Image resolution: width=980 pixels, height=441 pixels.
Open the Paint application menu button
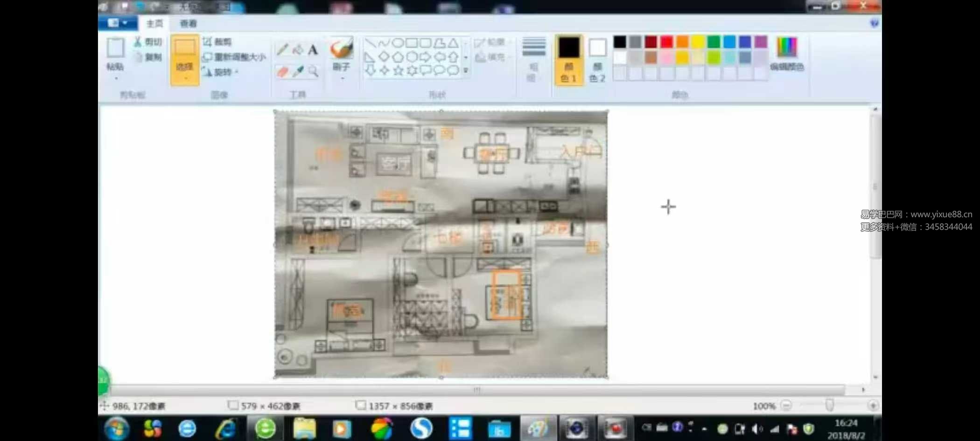click(x=117, y=23)
